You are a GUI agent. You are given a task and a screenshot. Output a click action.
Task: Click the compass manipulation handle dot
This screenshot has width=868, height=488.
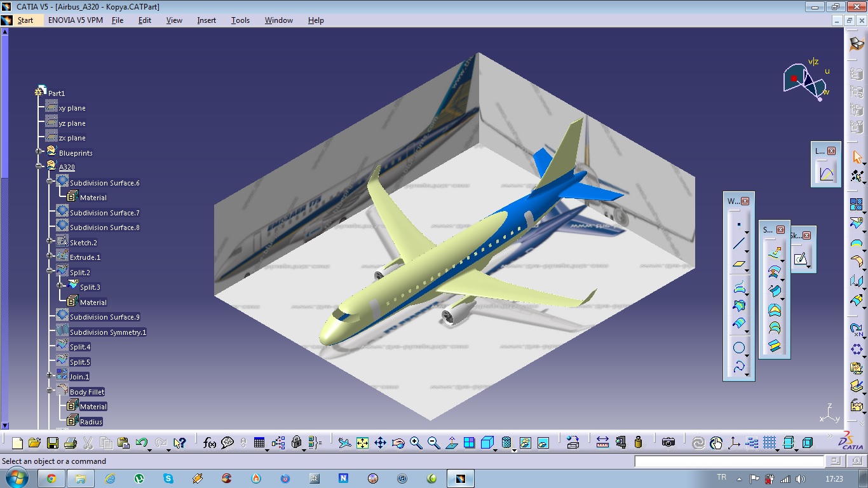794,79
